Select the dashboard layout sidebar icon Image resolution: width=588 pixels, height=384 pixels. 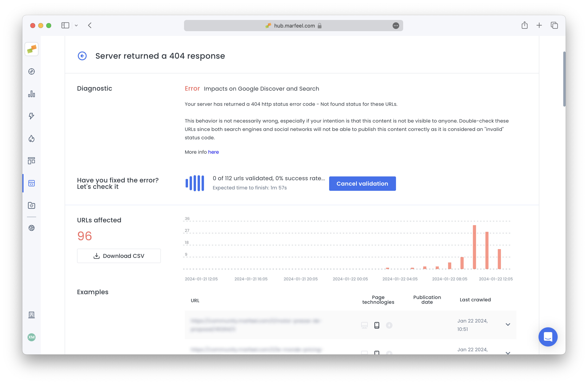(31, 161)
